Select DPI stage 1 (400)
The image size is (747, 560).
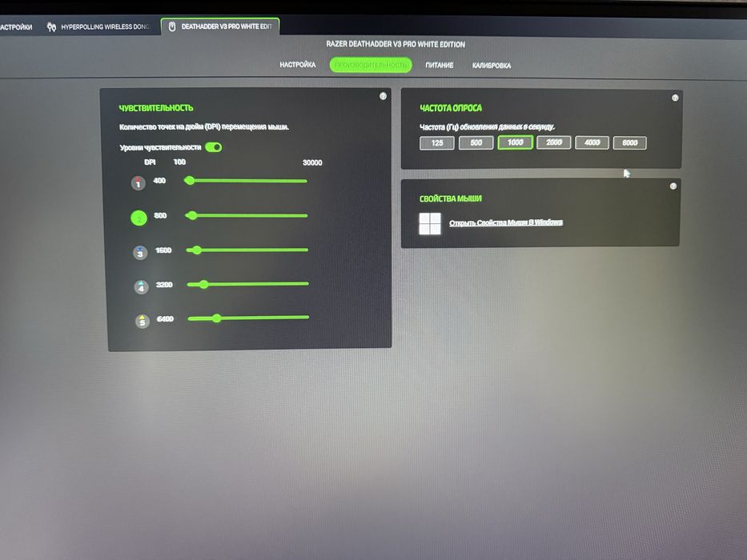pos(139,183)
